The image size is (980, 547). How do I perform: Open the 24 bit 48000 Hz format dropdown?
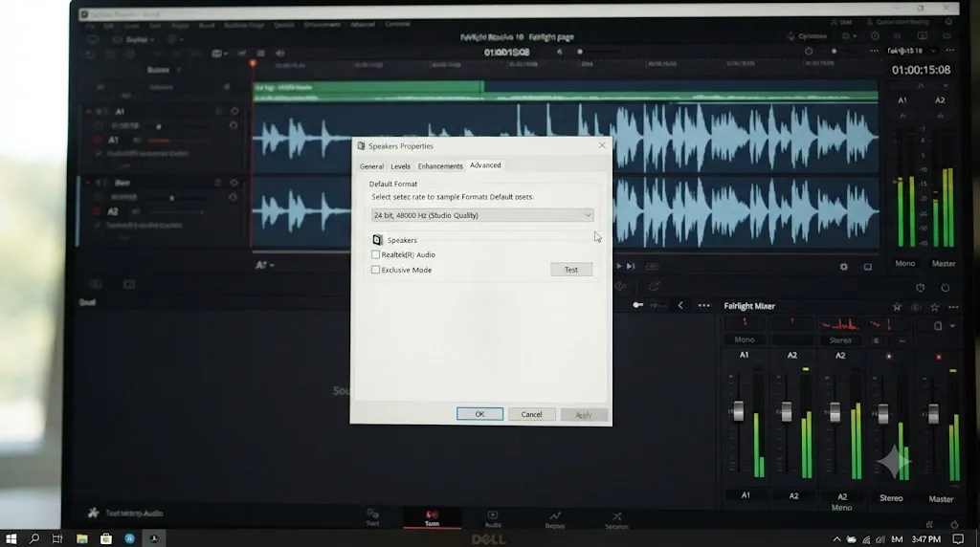pos(482,215)
